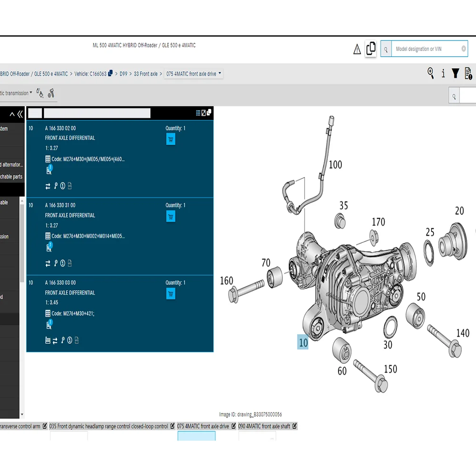Open the information 'i' icon
Screen dimensions: 476x476
[x=443, y=73]
